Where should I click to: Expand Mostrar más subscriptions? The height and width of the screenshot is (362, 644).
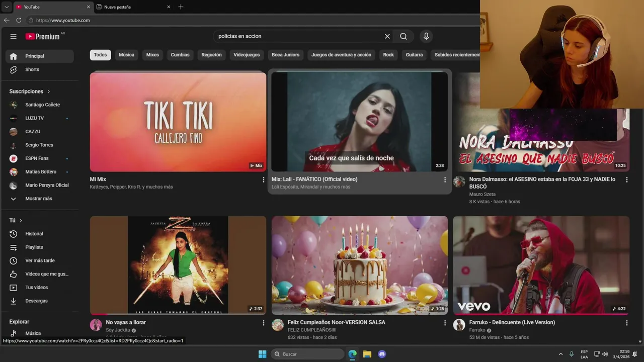coord(40,199)
